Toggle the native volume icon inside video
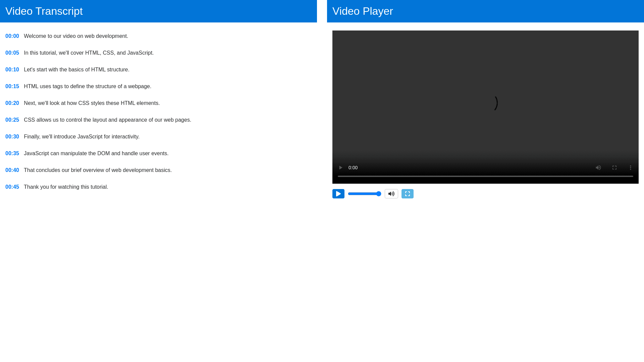This screenshot has width=644, height=362. 598,168
